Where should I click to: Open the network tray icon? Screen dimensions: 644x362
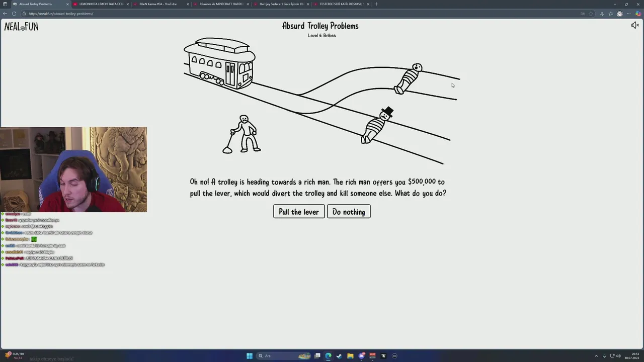click(x=611, y=356)
